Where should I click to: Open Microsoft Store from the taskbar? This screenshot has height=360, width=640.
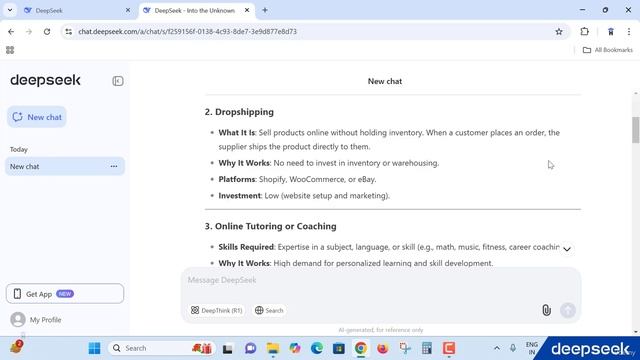[x=339, y=348]
